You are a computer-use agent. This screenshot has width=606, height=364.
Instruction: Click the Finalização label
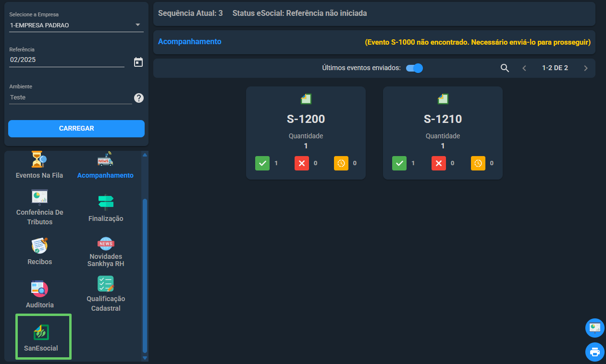pos(106,218)
